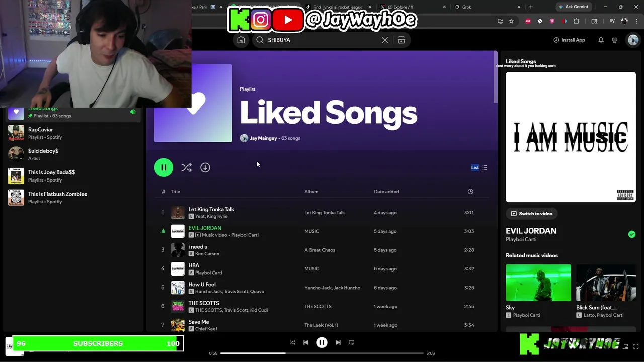
Task: Open EVIL JORDAN title in now playing panel
Action: [531, 231]
